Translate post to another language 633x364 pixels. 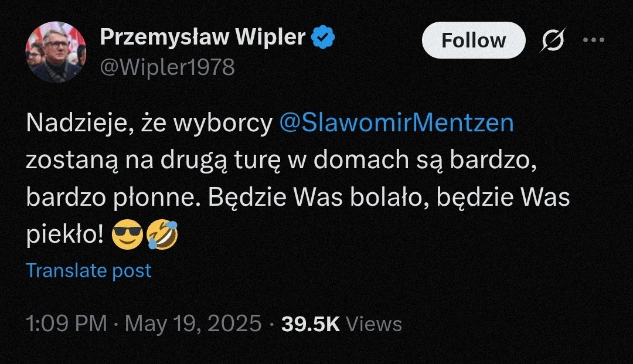[89, 270]
